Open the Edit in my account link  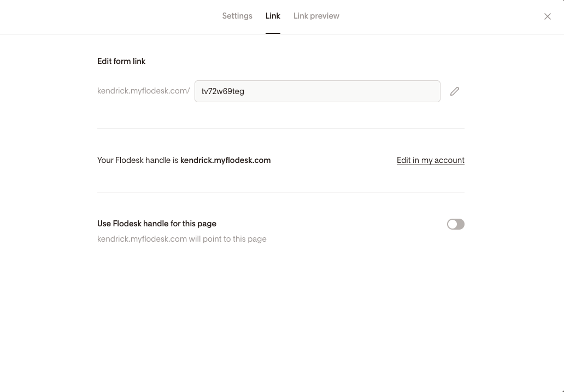(431, 160)
